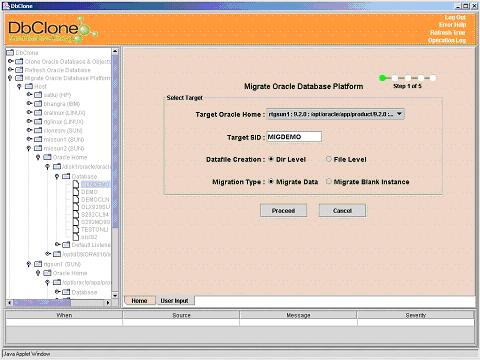Image resolution: width=480 pixels, height=361 pixels.
Task: Select the Dir Level radio button
Action: tap(271, 159)
